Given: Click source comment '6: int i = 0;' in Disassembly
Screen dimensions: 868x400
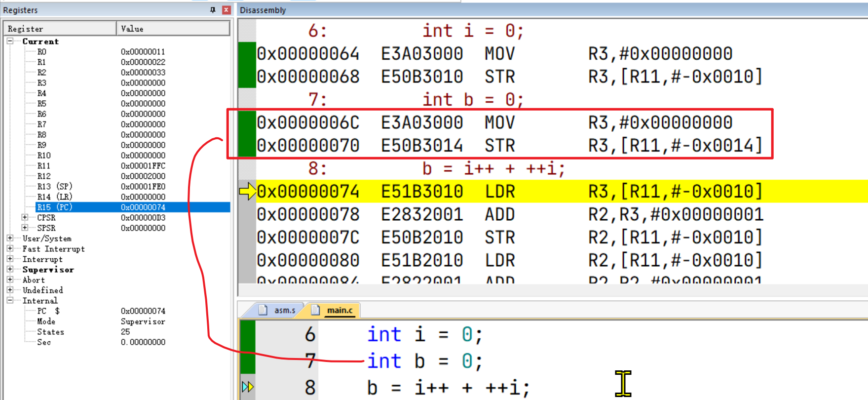Looking at the screenshot, I should click(415, 31).
